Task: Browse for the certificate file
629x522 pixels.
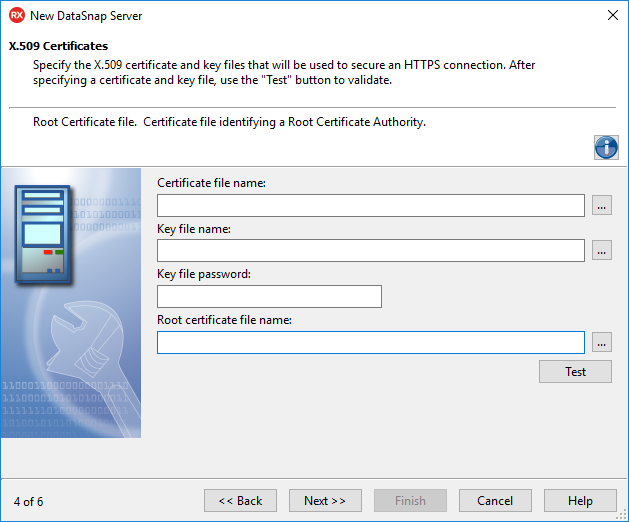Action: pyautogui.click(x=601, y=205)
